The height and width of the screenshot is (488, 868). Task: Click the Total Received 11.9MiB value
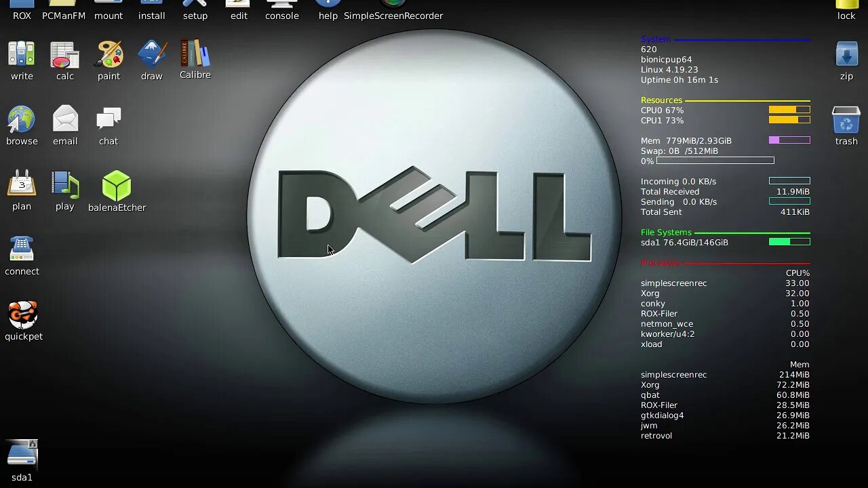click(x=793, y=192)
